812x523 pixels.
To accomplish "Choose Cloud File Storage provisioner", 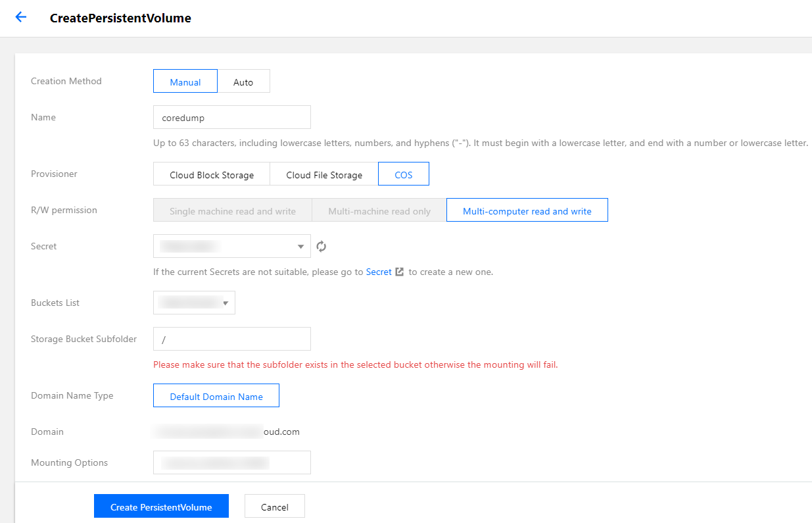I will 324,174.
